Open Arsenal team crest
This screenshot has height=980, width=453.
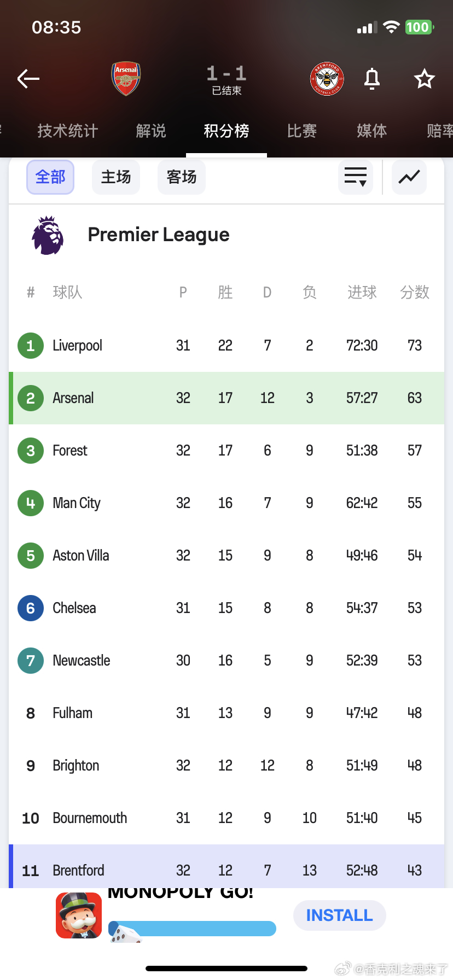coord(126,79)
